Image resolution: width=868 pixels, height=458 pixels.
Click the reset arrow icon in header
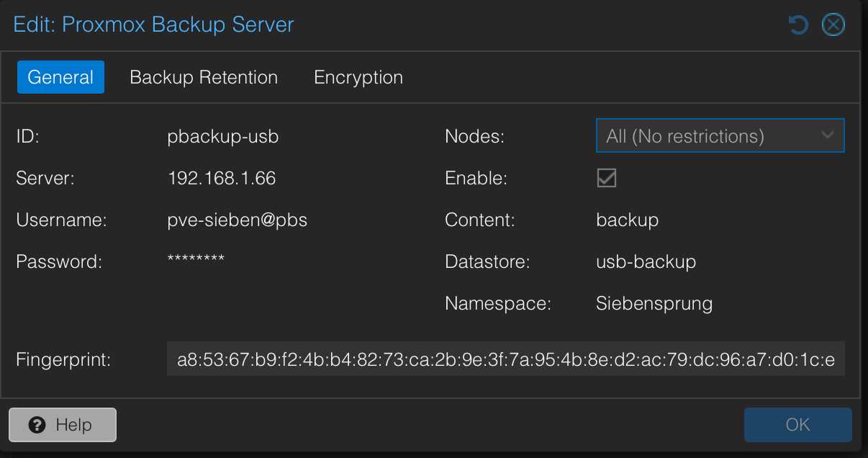(x=798, y=26)
